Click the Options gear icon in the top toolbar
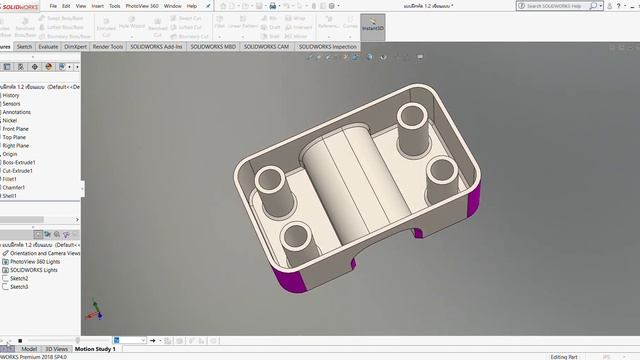The image size is (640, 360). [331, 6]
